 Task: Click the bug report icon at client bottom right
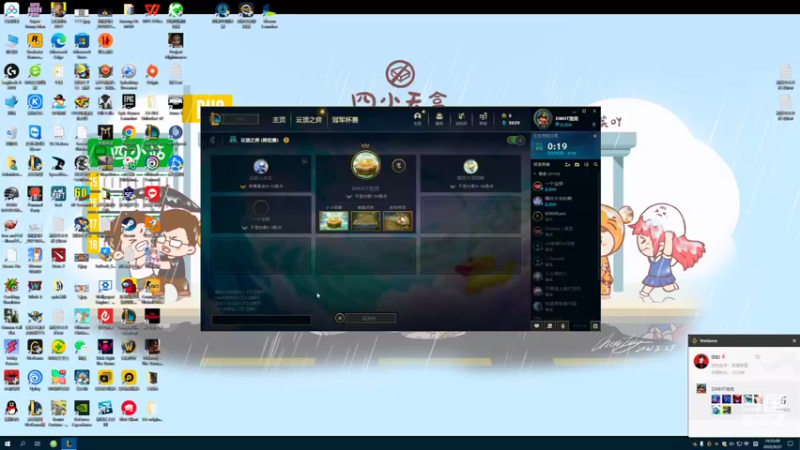tap(595, 326)
